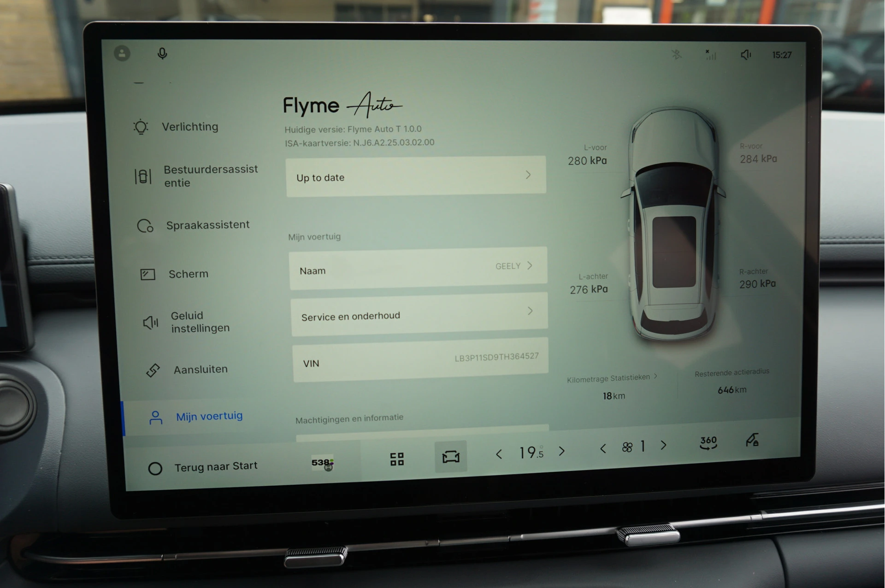Screen dimensions: 885x588
Task: Open the app grid launcher icon
Action: [397, 459]
